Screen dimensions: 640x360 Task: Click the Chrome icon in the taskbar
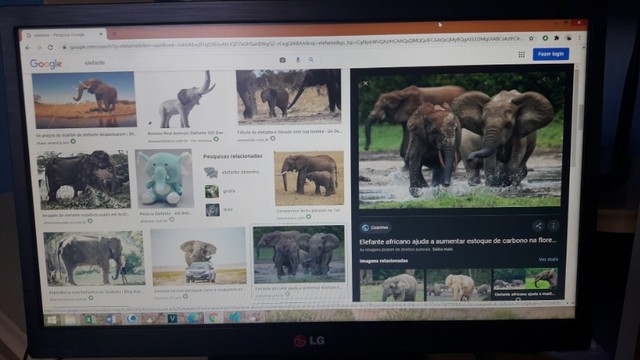tap(213, 318)
